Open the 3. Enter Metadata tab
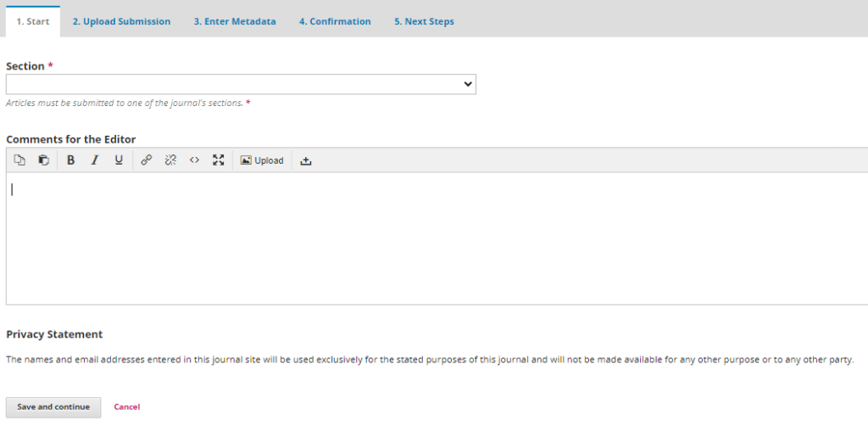This screenshot has width=868, height=426. tap(234, 22)
